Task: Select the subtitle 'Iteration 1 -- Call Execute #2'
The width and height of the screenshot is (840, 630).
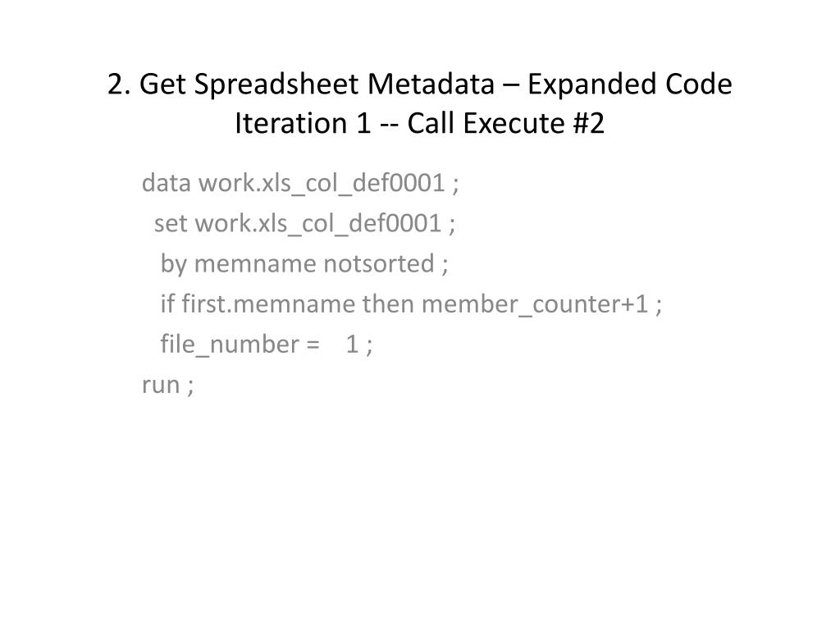Action: tap(419, 123)
